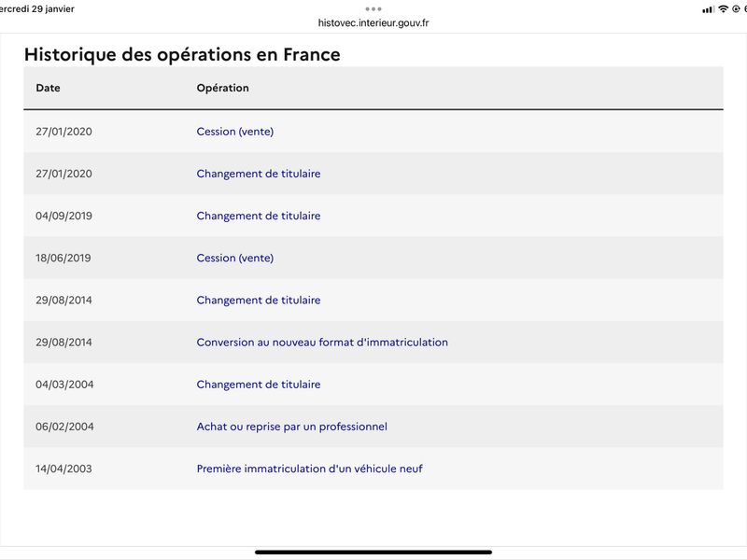Open Changement de titulaire dated 27/01/2020

(259, 174)
